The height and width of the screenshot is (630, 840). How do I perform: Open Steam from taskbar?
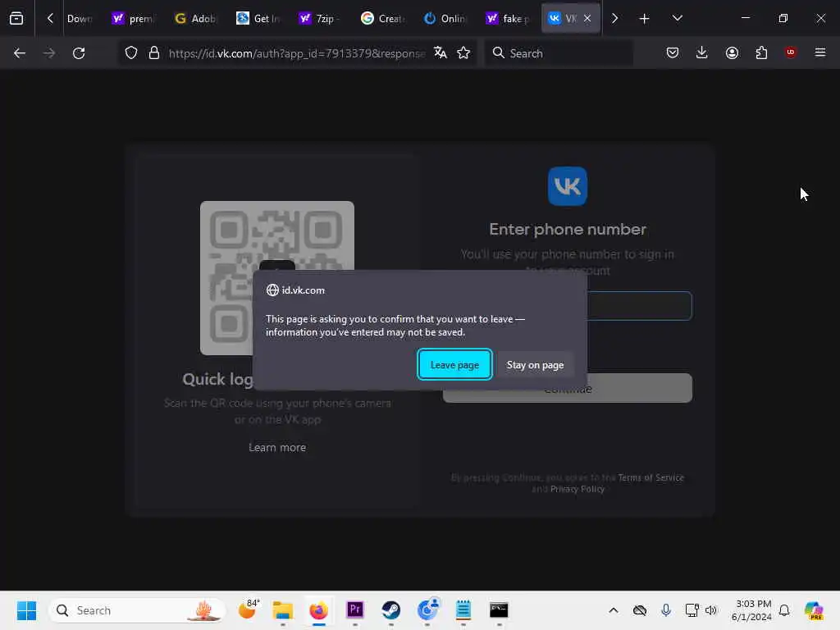(x=391, y=610)
